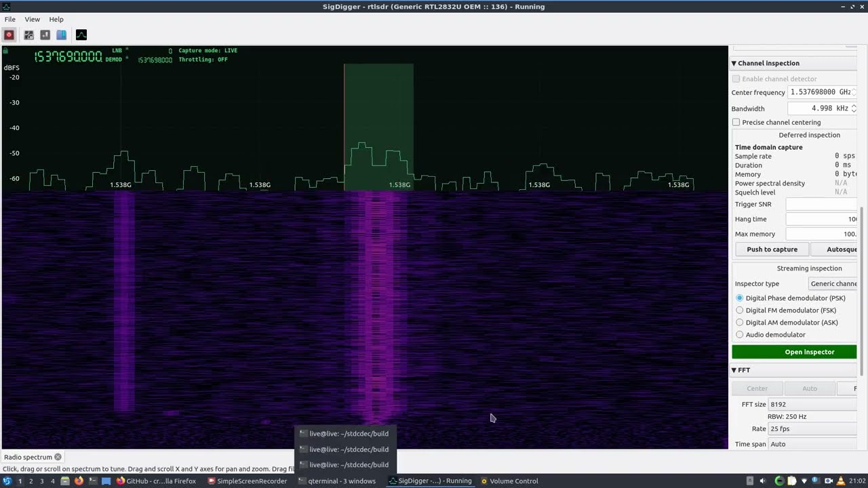Click the Autosquelch button
Image resolution: width=868 pixels, height=488 pixels.
coord(833,249)
